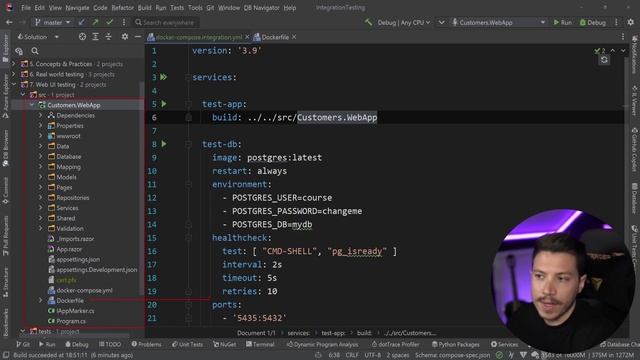The image size is (640, 360).
Task: Fold the environment block in gutter
Action: click(x=188, y=184)
